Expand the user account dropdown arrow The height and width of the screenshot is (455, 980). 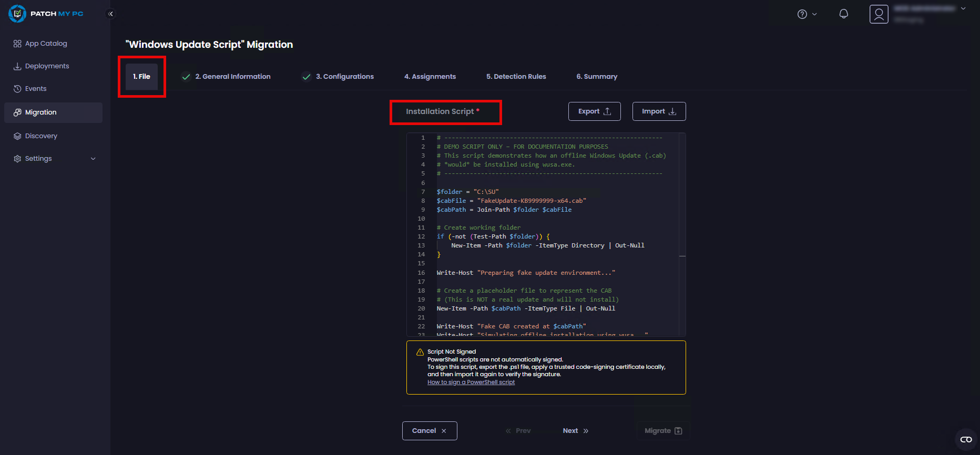(963, 8)
